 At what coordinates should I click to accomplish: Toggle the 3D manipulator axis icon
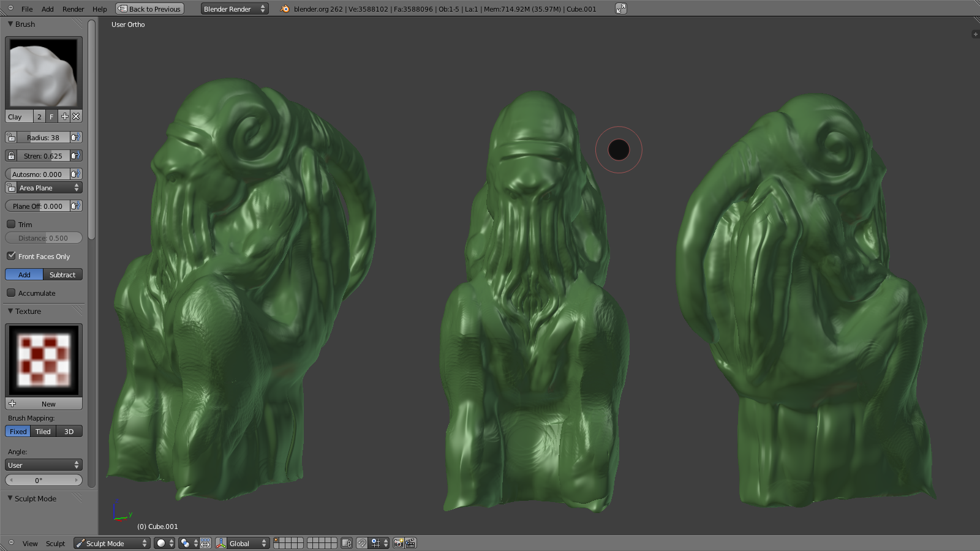(x=221, y=543)
